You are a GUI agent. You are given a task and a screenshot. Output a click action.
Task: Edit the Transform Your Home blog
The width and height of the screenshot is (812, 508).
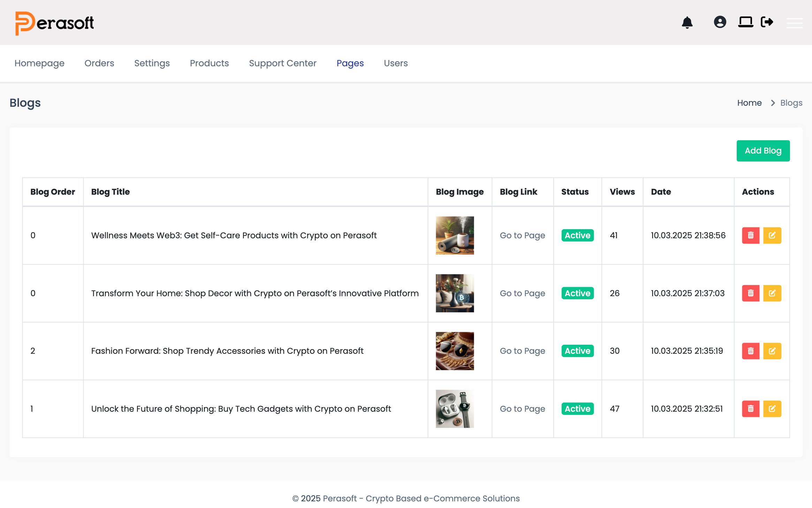[x=772, y=293]
